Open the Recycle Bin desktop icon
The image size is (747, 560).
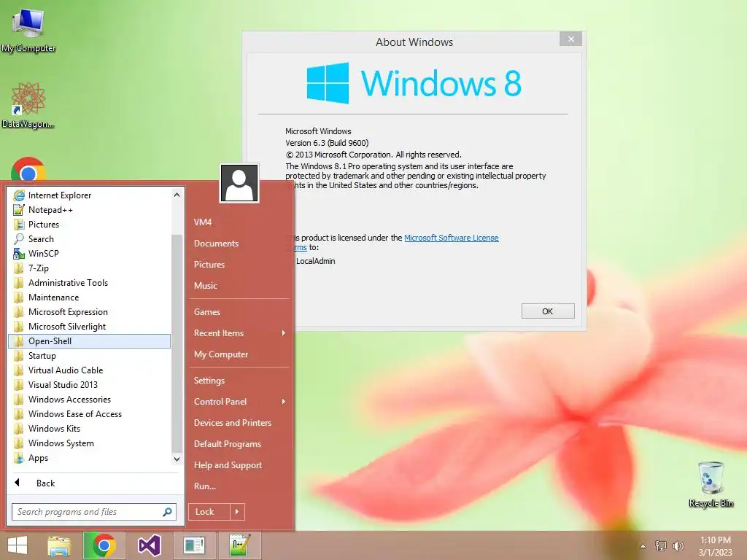(711, 484)
